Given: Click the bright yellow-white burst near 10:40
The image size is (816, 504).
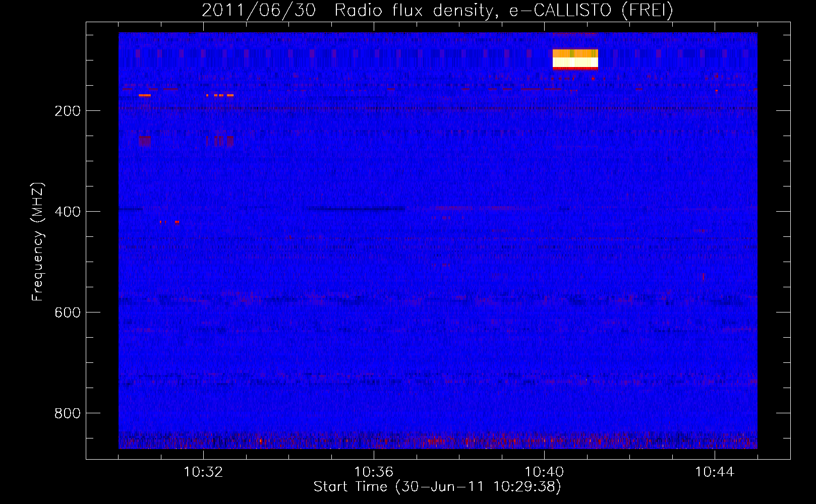Looking at the screenshot, I should coord(575,59).
